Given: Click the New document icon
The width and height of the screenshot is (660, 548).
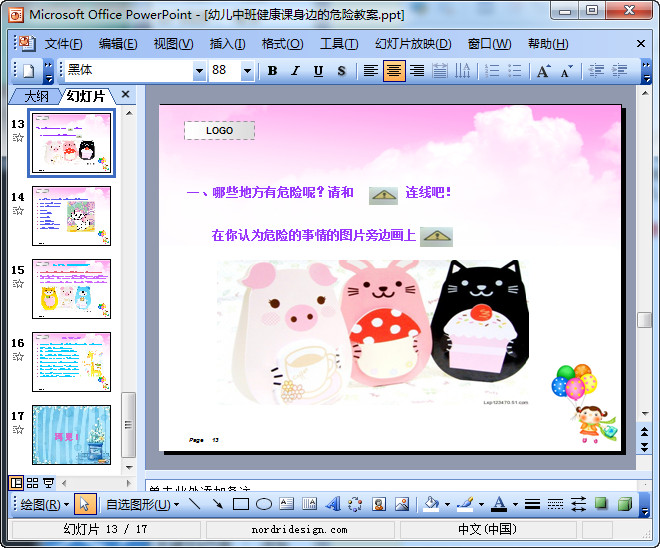Looking at the screenshot, I should [x=28, y=71].
